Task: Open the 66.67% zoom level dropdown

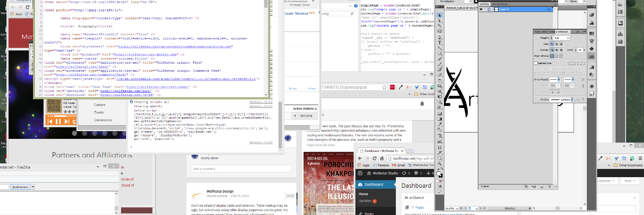Action: tap(457, 209)
